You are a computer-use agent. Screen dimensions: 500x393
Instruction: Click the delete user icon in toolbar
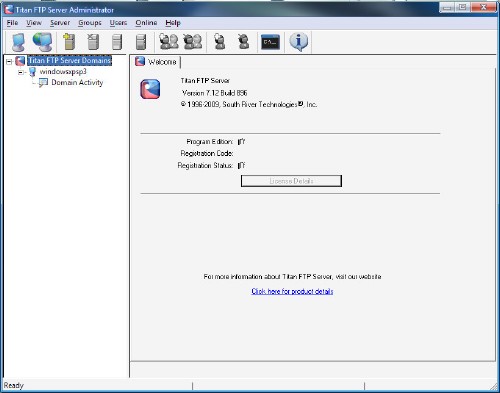pyautogui.click(x=244, y=42)
